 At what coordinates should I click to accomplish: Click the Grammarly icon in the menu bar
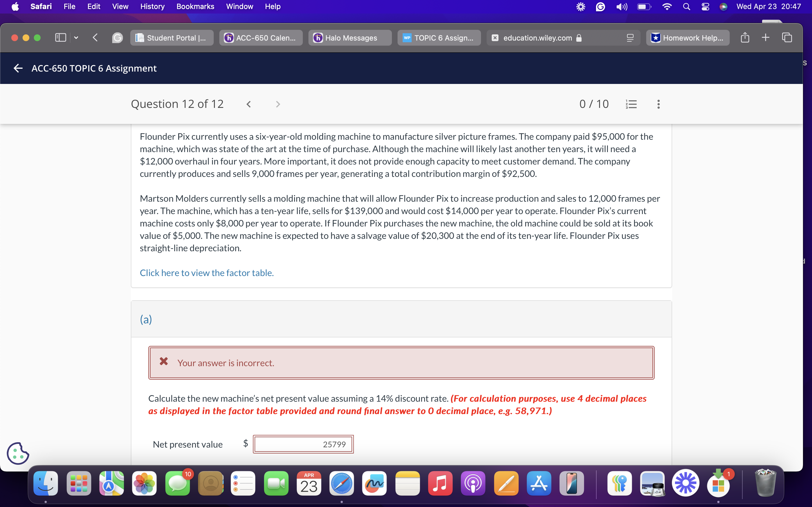pyautogui.click(x=600, y=6)
